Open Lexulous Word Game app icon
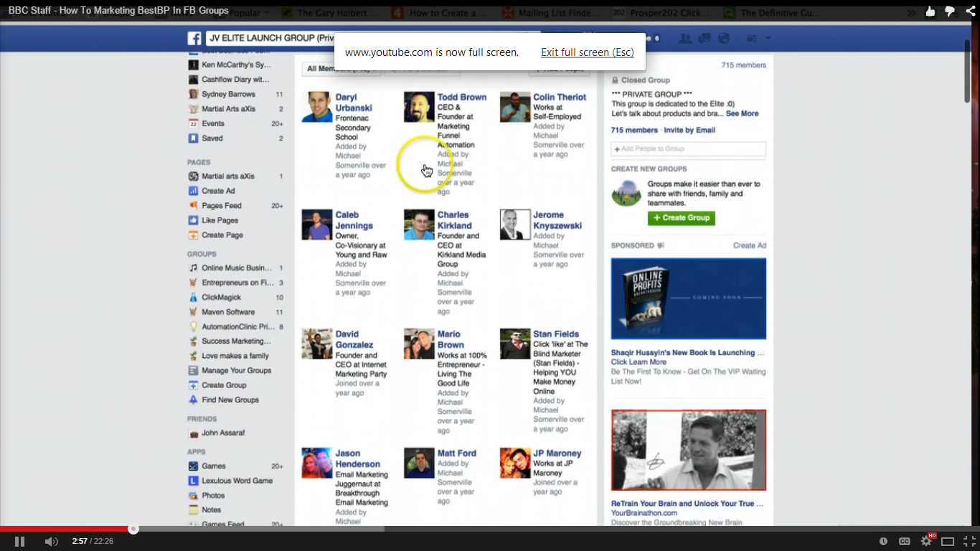 (193, 481)
